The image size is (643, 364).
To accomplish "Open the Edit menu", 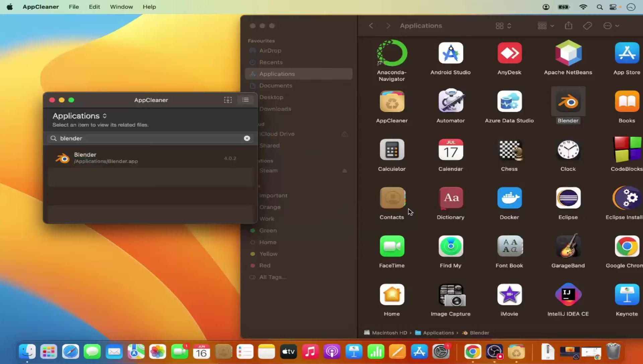I will (x=94, y=7).
